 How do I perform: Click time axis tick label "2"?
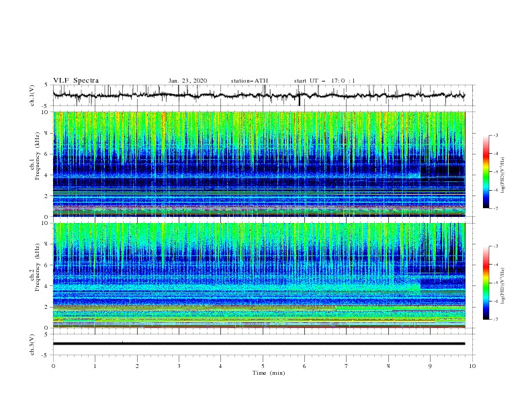(x=137, y=366)
